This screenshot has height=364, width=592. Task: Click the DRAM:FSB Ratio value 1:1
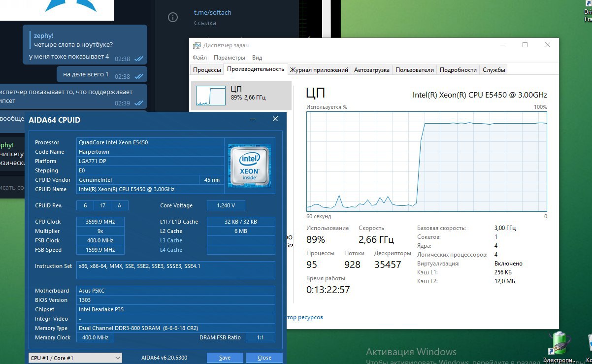pyautogui.click(x=260, y=337)
